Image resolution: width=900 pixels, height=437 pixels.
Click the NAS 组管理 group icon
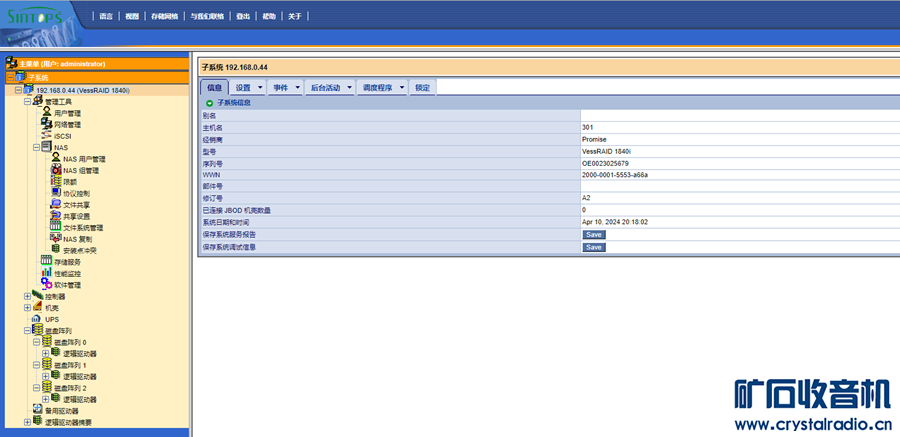[56, 169]
